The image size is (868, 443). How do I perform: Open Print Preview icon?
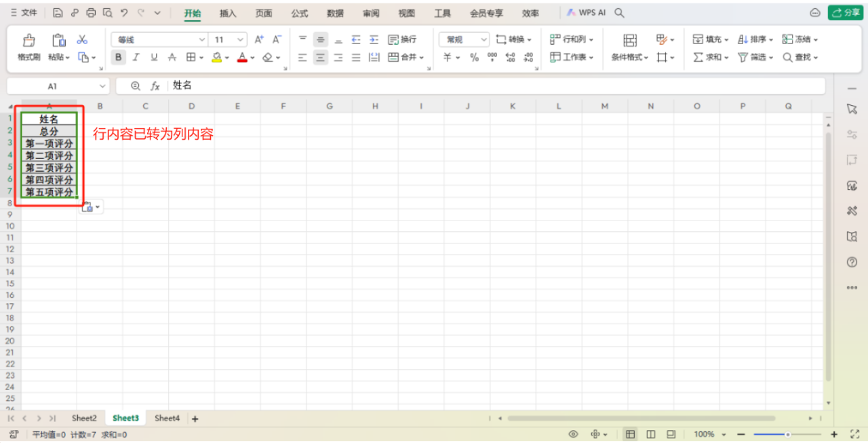(107, 13)
